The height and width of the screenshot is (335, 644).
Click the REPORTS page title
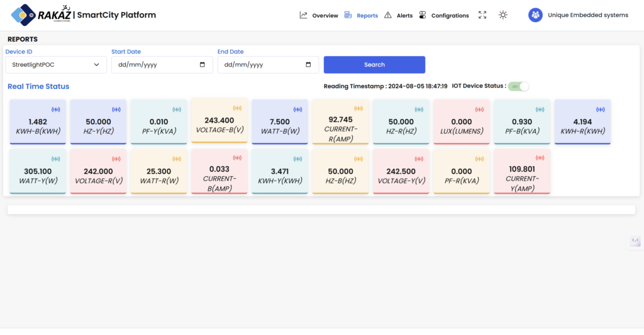click(x=23, y=39)
